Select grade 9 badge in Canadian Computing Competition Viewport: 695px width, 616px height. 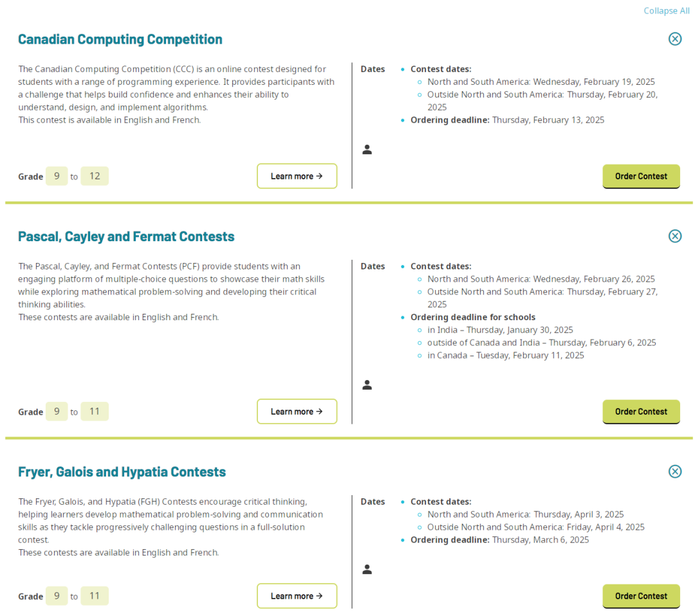coord(57,176)
